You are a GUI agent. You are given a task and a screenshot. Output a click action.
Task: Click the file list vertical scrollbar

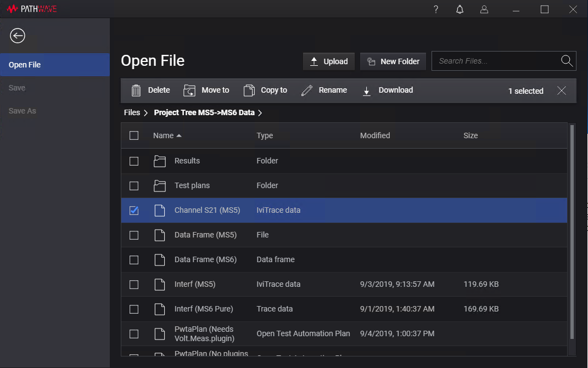572,230
